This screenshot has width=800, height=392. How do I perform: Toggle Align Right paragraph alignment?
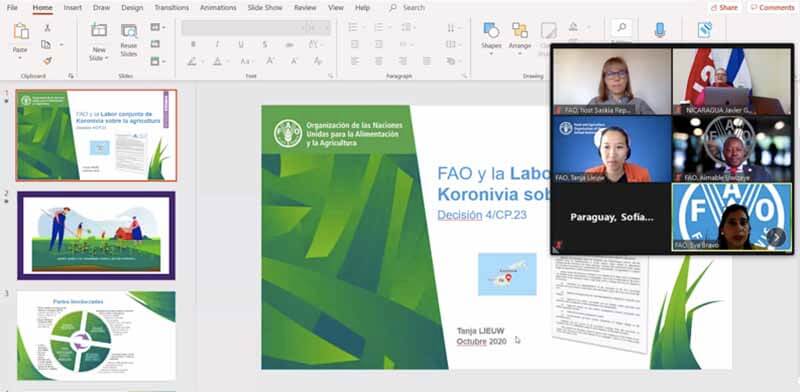point(403,61)
